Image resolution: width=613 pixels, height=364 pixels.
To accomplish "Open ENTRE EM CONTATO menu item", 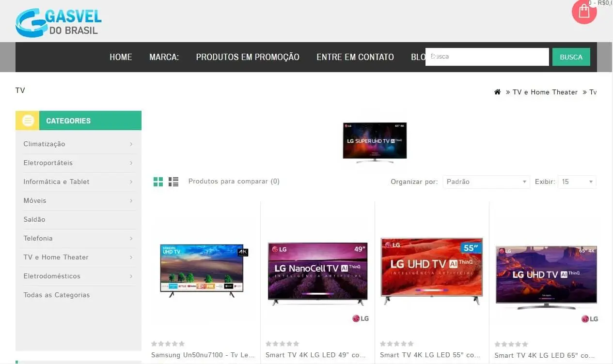I will 355,57.
